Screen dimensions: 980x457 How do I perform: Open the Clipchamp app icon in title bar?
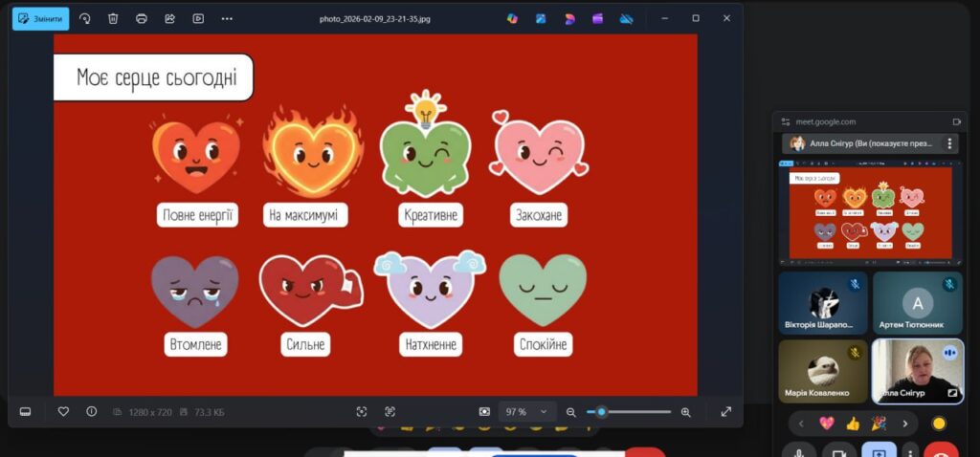pyautogui.click(x=598, y=18)
